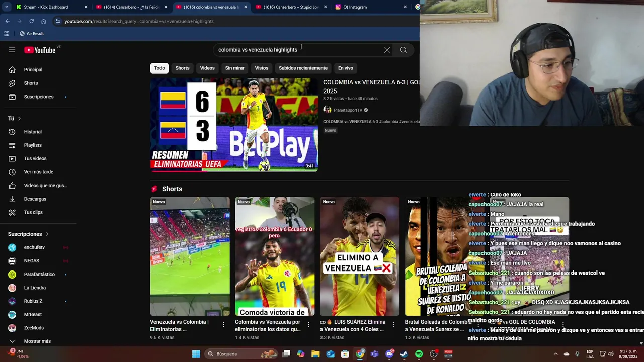Click the YouTube logo

pos(40,50)
